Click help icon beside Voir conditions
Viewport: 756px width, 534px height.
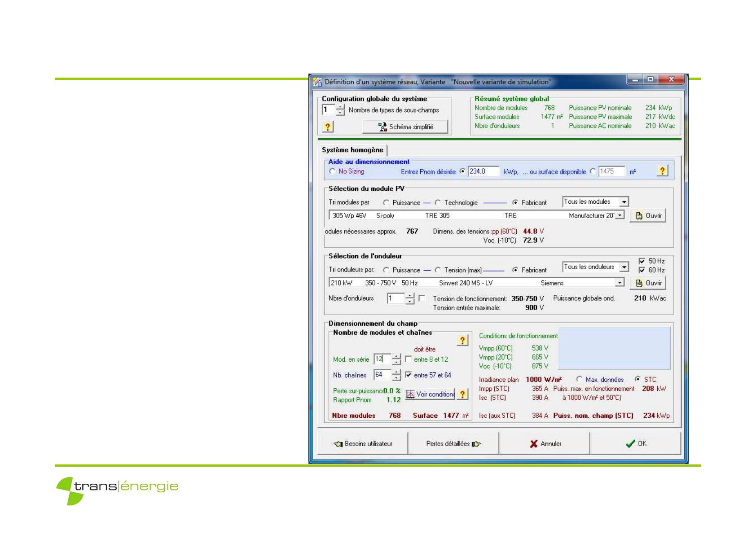(x=462, y=394)
